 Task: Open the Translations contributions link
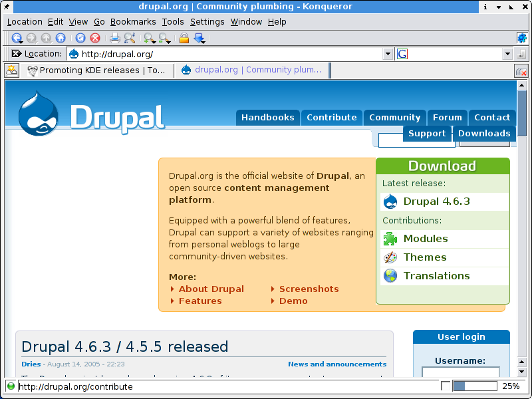click(436, 276)
